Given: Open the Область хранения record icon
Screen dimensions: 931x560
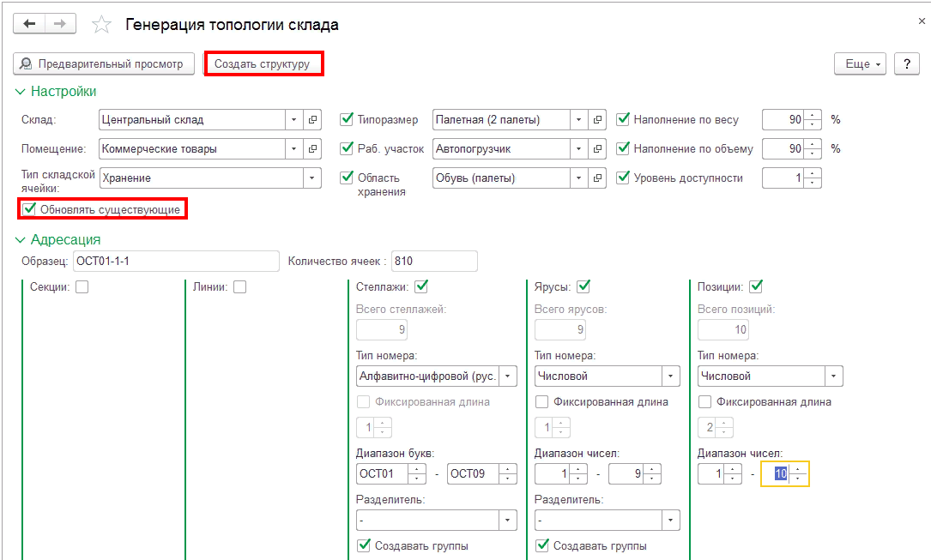Looking at the screenshot, I should [598, 178].
